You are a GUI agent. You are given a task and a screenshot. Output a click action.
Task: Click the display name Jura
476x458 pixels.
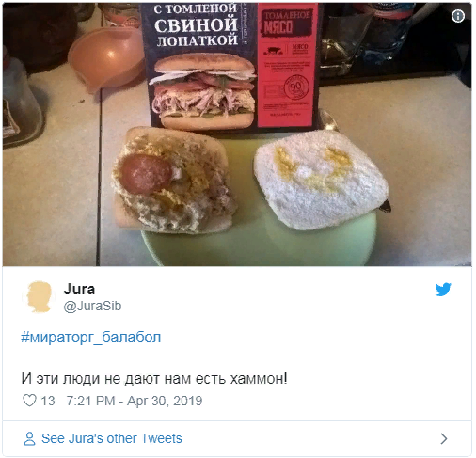click(79, 289)
